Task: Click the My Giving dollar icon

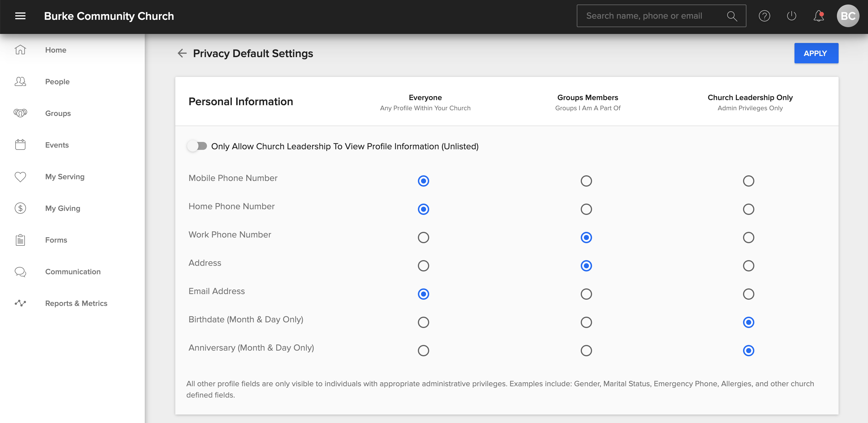Action: pos(20,208)
